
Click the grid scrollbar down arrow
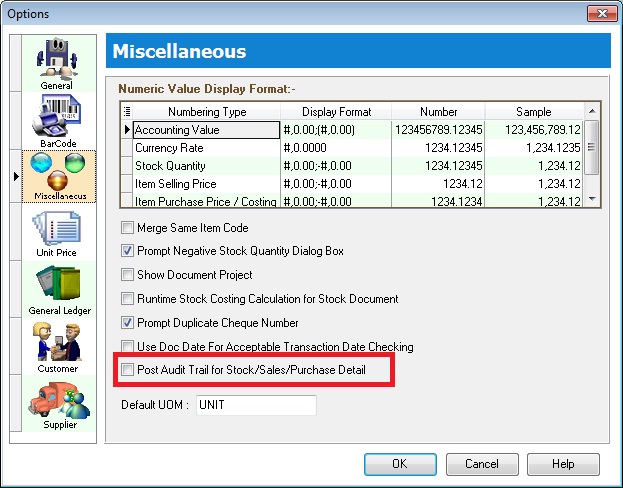coord(591,199)
